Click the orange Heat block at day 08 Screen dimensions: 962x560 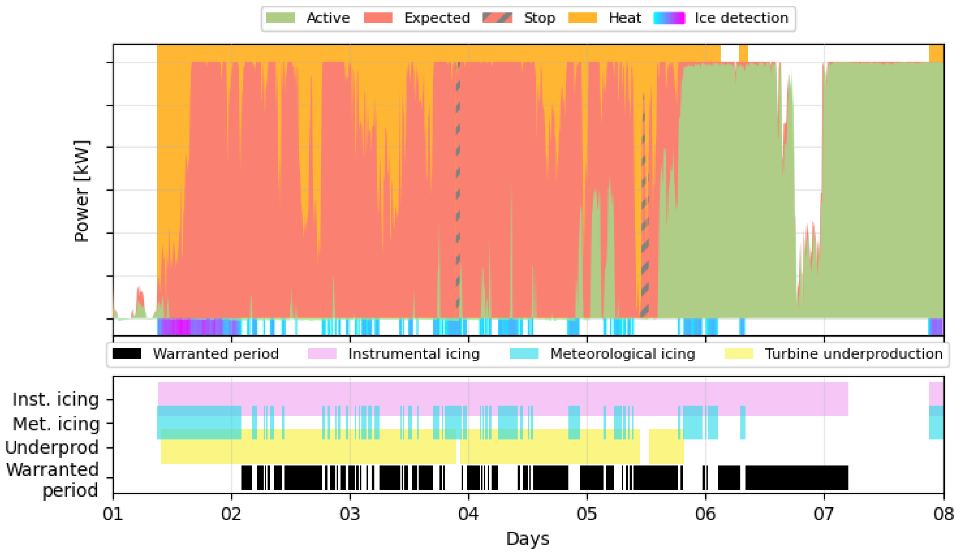[x=936, y=54]
